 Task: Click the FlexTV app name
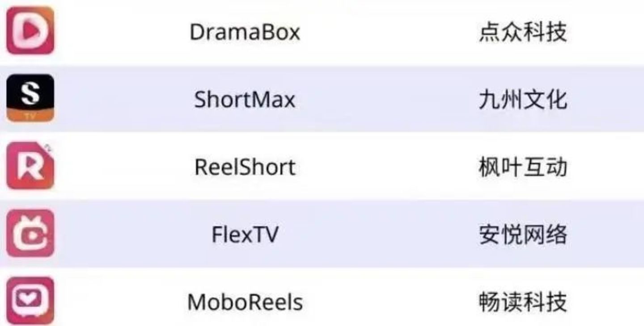pyautogui.click(x=245, y=235)
